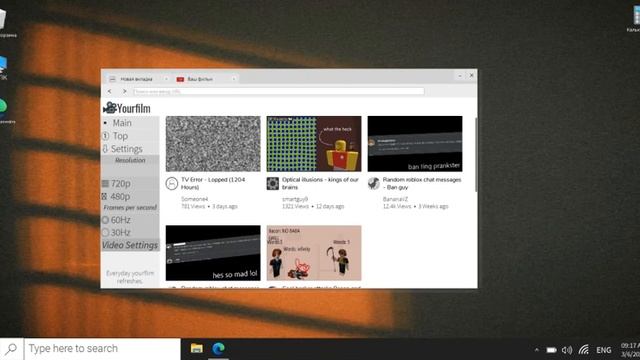Open the hes so mad lol thumbnail
The width and height of the screenshot is (640, 360).
tap(213, 253)
